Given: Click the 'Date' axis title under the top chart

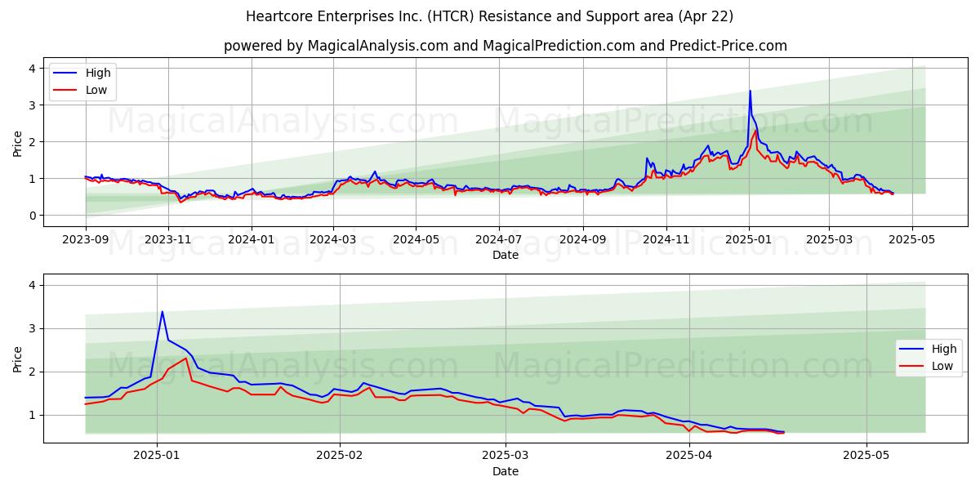Looking at the screenshot, I should (506, 256).
